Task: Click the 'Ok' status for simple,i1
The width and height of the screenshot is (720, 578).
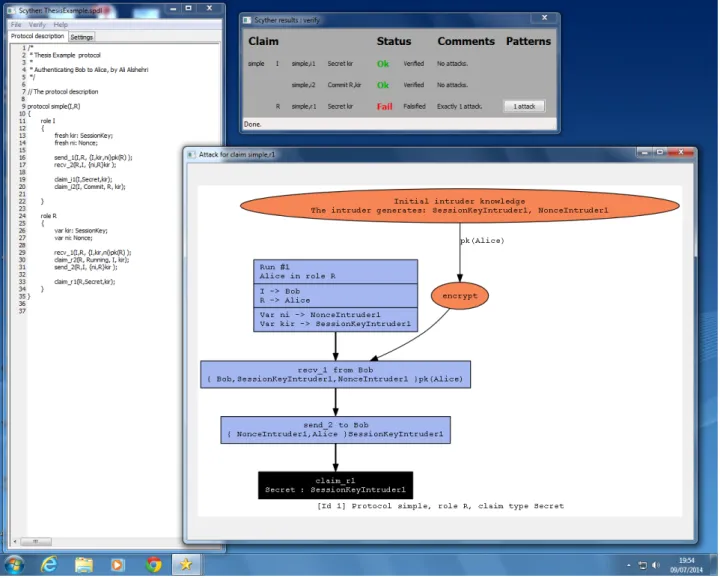Action: [x=383, y=64]
